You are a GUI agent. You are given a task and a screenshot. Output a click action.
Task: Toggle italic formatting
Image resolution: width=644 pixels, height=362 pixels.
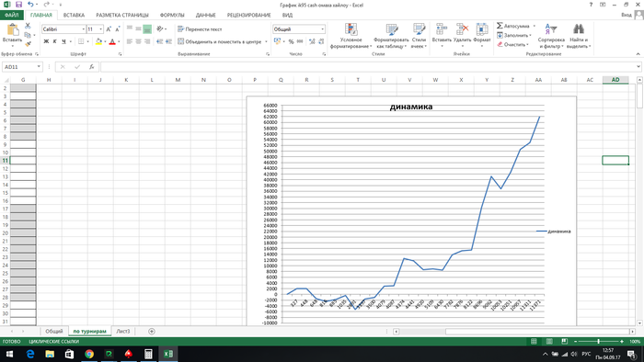tap(54, 41)
